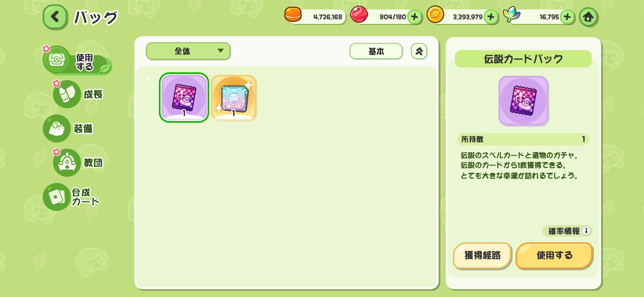644x297 pixels.
Task: Open the 全体 filter dropdown
Action: click(188, 51)
